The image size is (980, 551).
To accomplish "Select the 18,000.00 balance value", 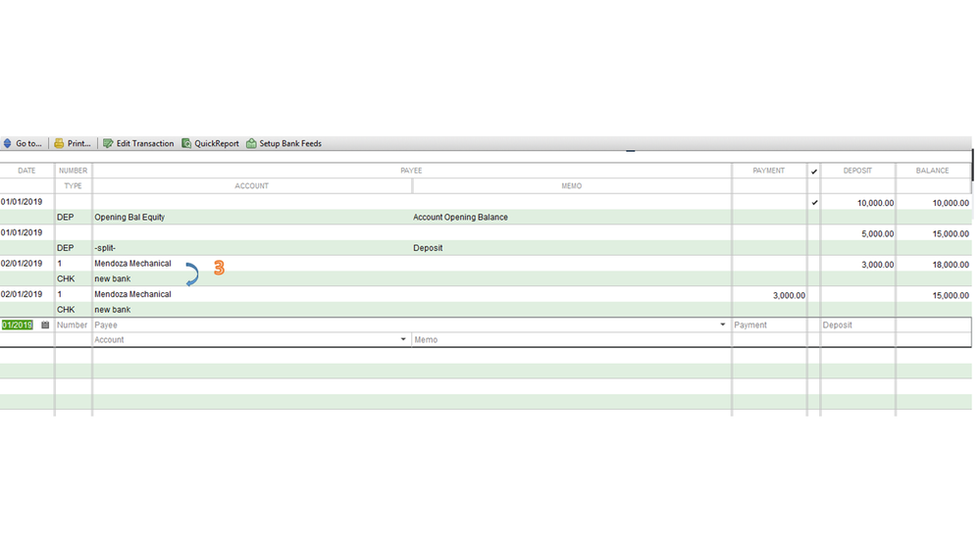I will click(x=951, y=265).
